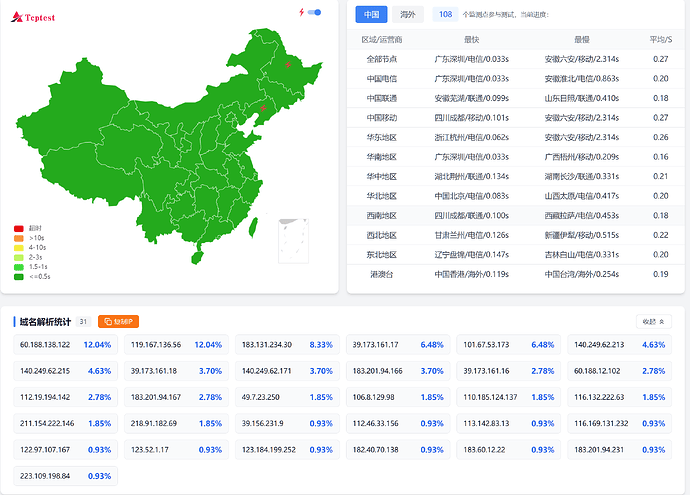The height and width of the screenshot is (495, 690).
Task: Click IP card 60.188.138.122
Action: [x=66, y=345]
